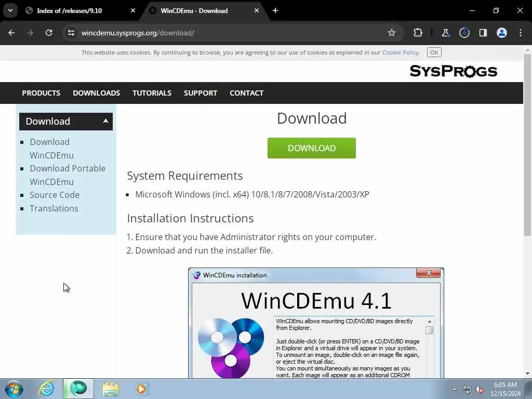Reload the WinCDEmu download page

pos(49,33)
